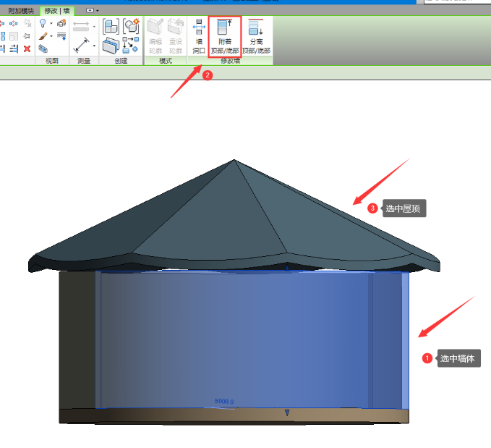Viewport: 491px width, 448px height.
Task: Delete selection with the red X icon
Action: pyautogui.click(x=27, y=48)
